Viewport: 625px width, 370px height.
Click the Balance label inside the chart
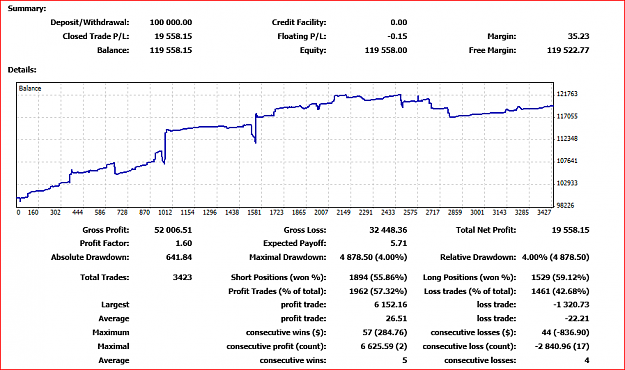30,89
